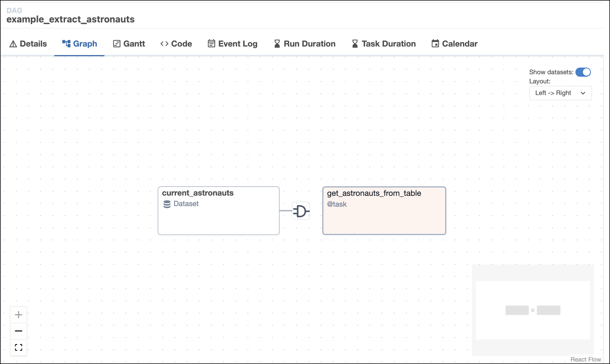Click the Gantt chart icon
The image size is (610, 364).
(116, 43)
